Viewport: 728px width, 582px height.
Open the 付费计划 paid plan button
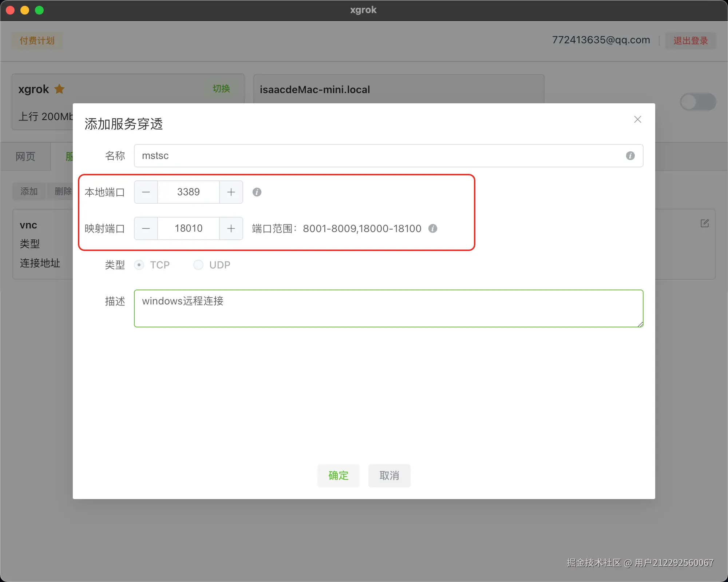point(37,41)
